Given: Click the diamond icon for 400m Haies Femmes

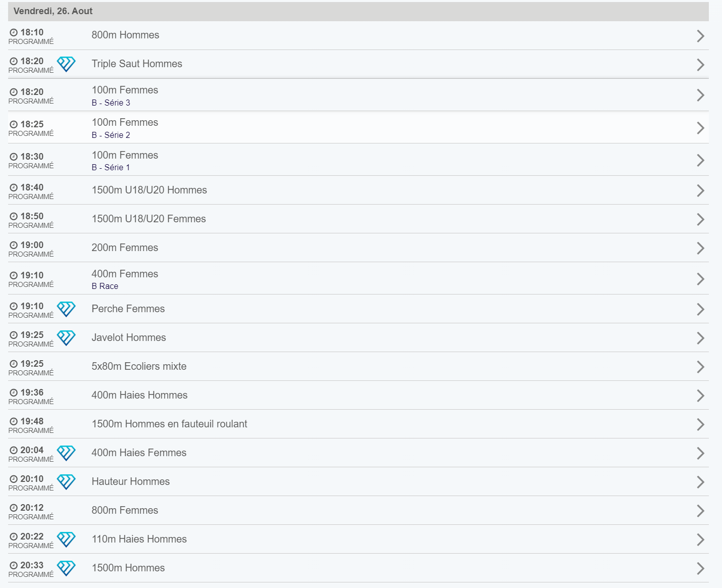Looking at the screenshot, I should click(66, 453).
